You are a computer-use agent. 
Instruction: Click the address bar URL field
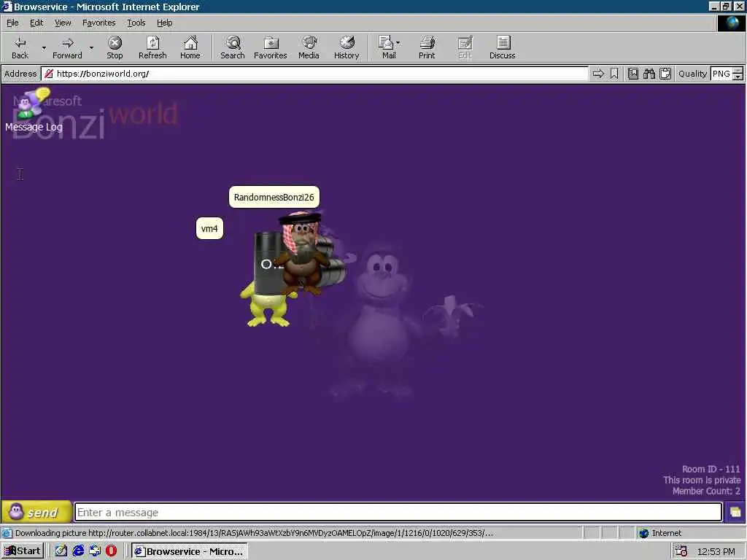click(314, 74)
